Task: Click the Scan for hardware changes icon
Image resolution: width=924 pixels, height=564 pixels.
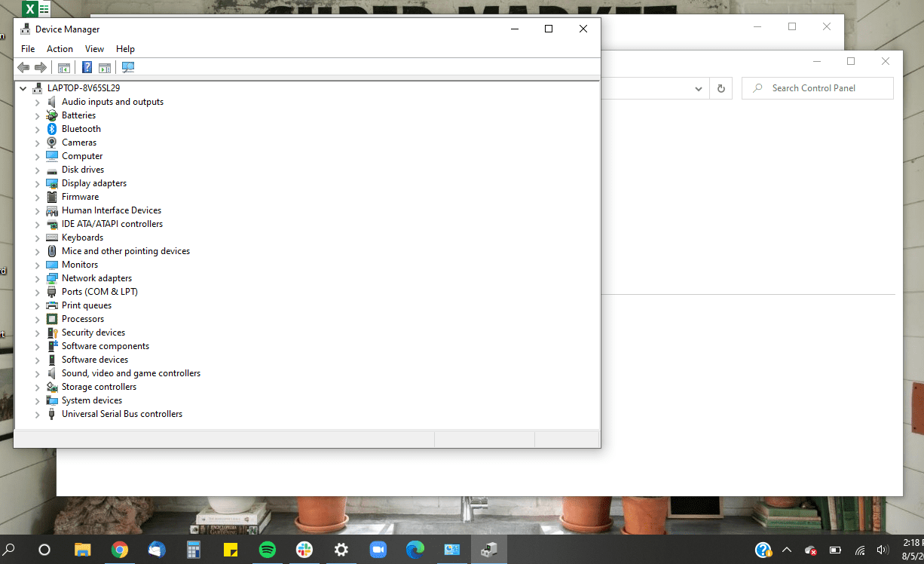Action: point(128,67)
